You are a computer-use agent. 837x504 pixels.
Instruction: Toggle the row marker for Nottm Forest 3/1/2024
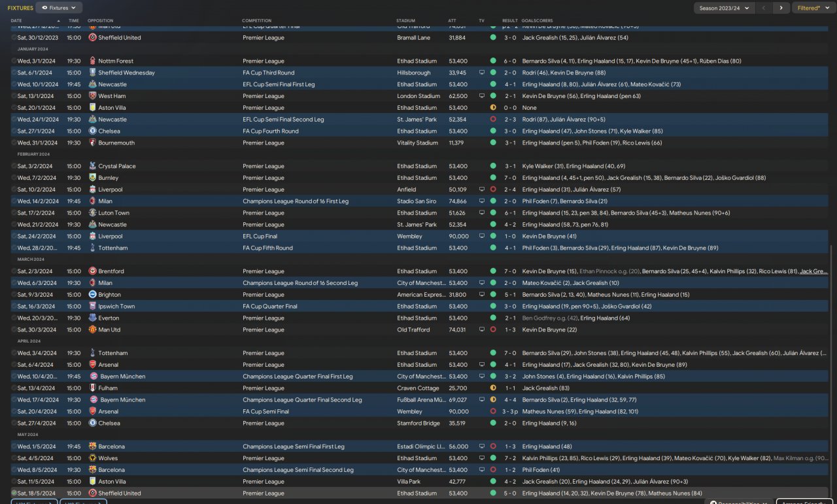pos(14,61)
